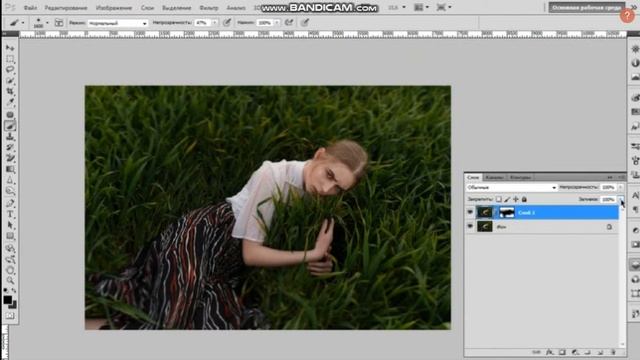The width and height of the screenshot is (640, 360).
Task: Toggle lock transparent pixels
Action: coord(498,199)
